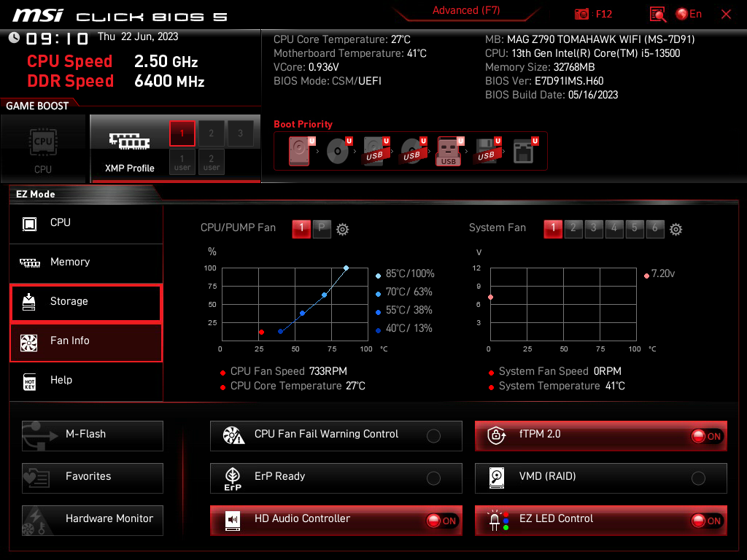Viewport: 747px width, 560px height.
Task: Open CPU/PUMP Fan settings gear
Action: tap(343, 230)
